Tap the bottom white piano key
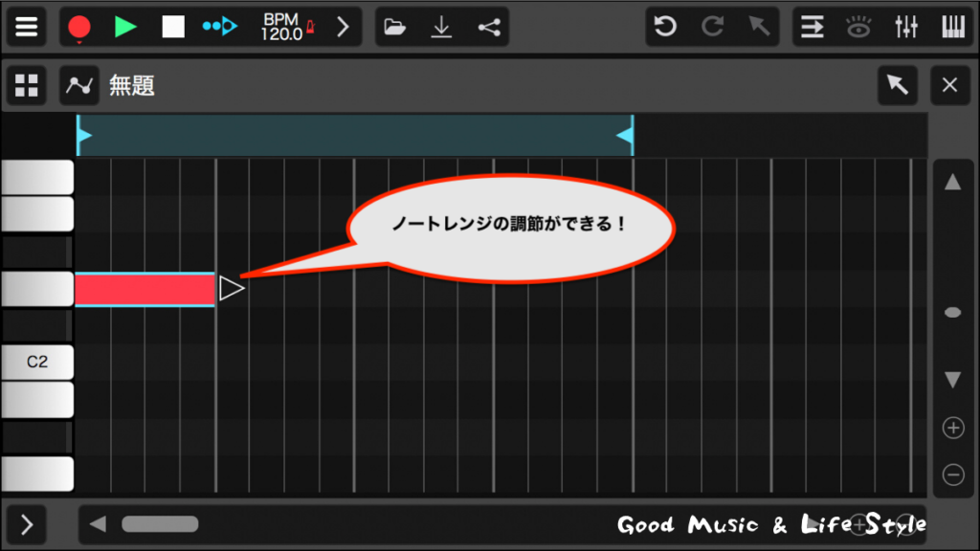 pyautogui.click(x=37, y=474)
